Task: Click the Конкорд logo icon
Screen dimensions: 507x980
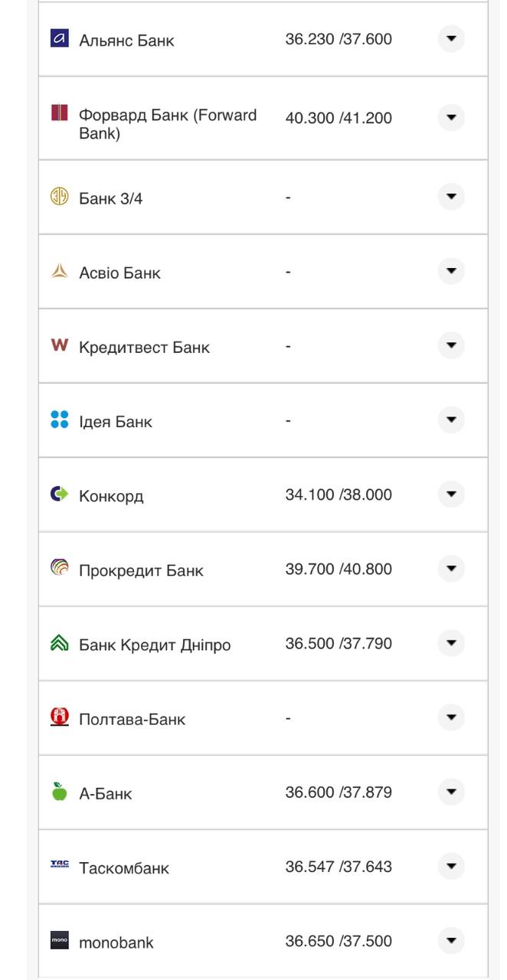Action: pos(60,494)
